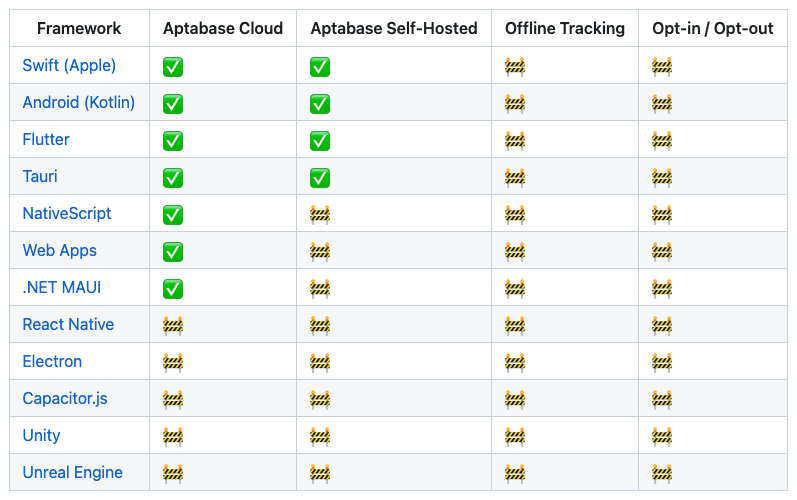This screenshot has width=797, height=500.
Task: Click the React Native link
Action: tap(68, 325)
